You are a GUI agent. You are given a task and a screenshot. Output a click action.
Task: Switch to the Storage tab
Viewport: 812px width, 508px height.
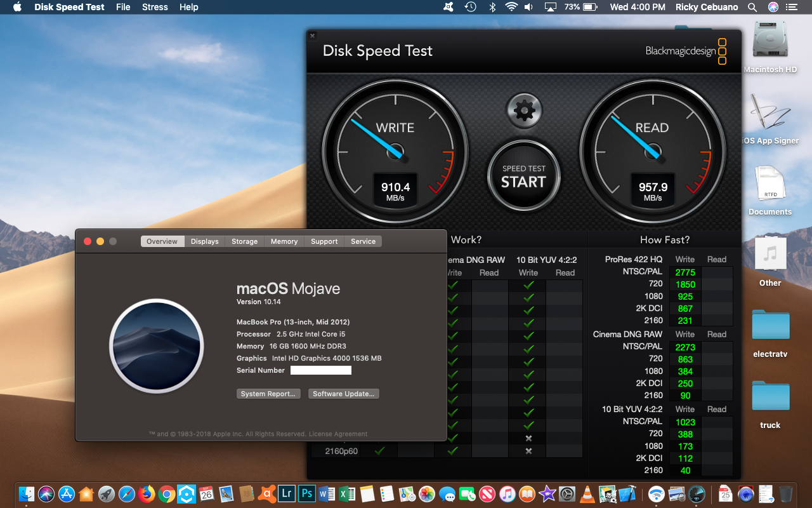(245, 241)
